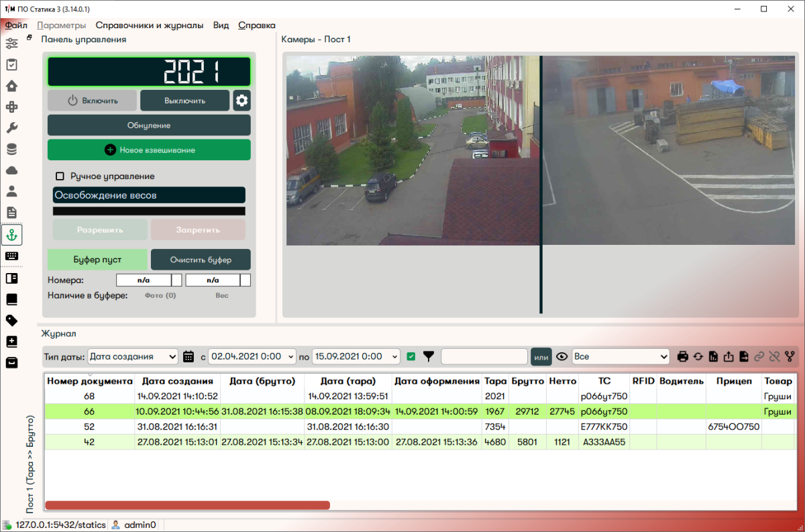Viewport: 805px width, 532px height.
Task: Click the plus-box add sidebar icon
Action: coord(11,341)
